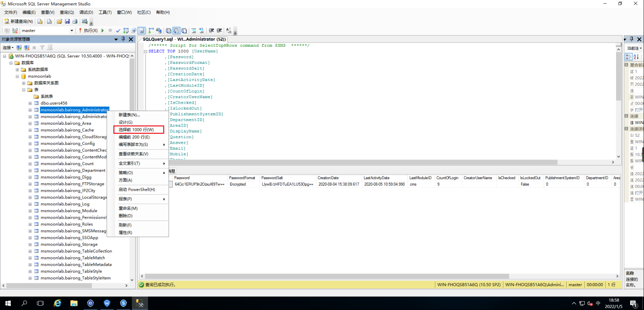Open 编写表脚本为(S) submenu

137,144
